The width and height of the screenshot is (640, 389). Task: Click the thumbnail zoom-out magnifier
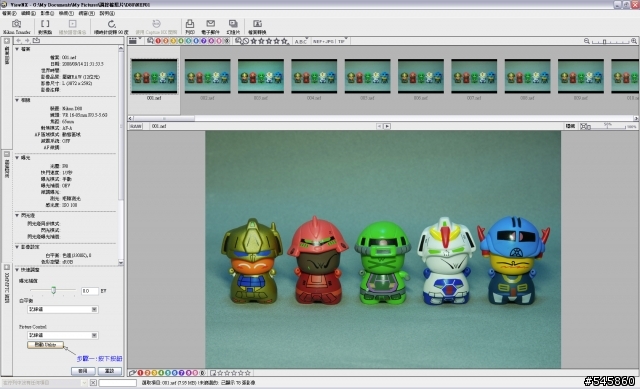click(x=587, y=41)
